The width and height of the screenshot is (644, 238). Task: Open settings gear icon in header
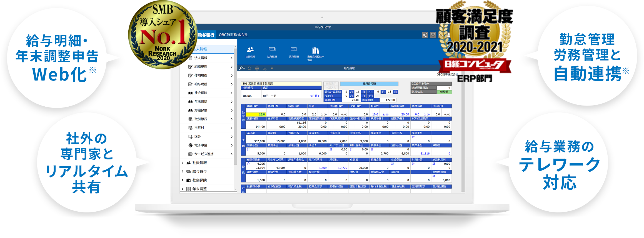tap(433, 35)
